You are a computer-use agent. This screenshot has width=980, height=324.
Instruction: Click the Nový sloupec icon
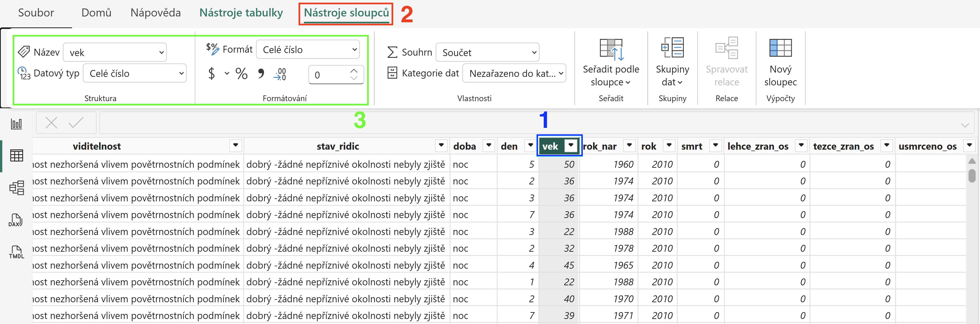point(780,48)
